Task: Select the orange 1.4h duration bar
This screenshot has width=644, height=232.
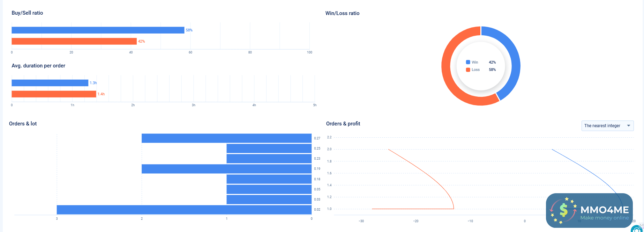Action: pyautogui.click(x=54, y=94)
